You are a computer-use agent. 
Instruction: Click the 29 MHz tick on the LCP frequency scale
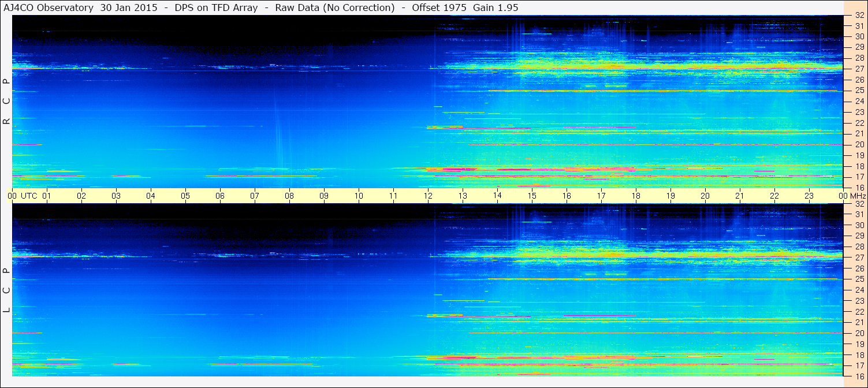(x=859, y=236)
